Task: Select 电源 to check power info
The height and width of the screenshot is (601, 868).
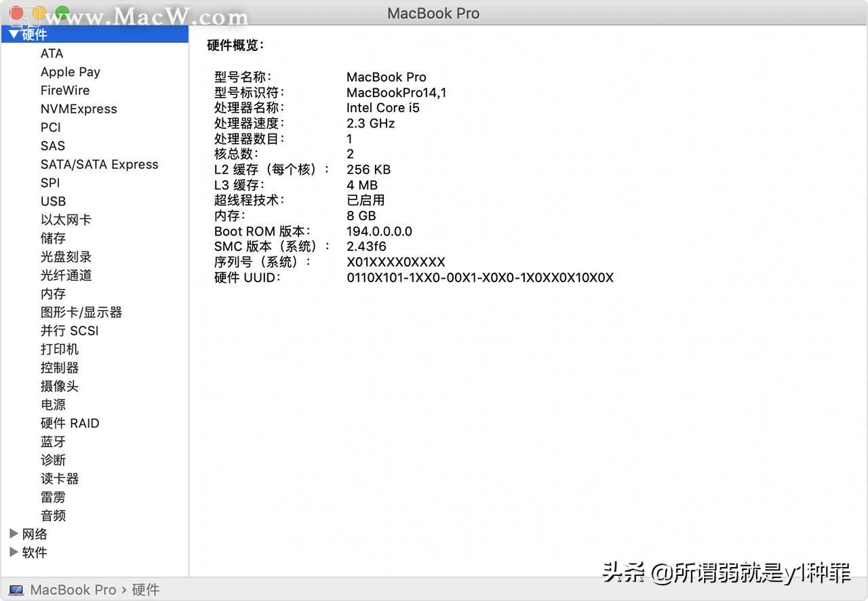Action: pyautogui.click(x=53, y=404)
